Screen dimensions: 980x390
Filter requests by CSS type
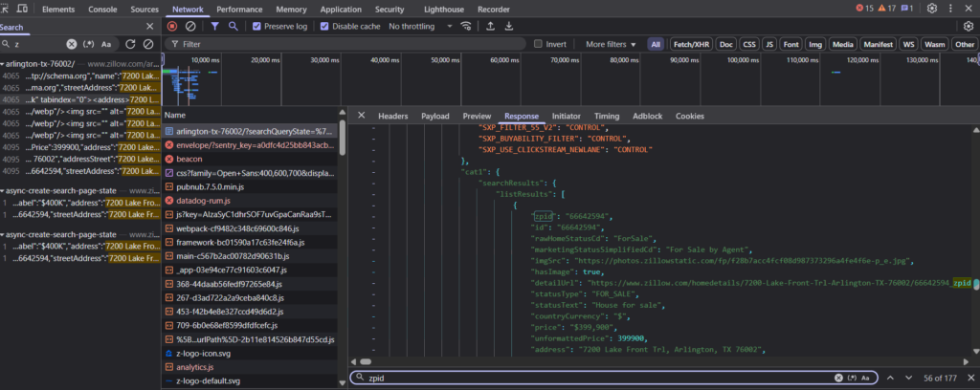pyautogui.click(x=748, y=44)
